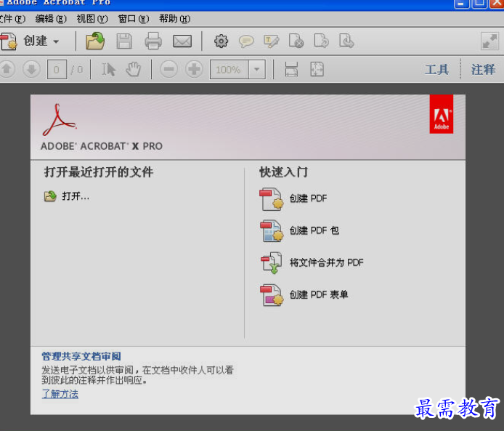Click the delete page icon
Viewport: 504px width, 431px height.
coord(296,41)
